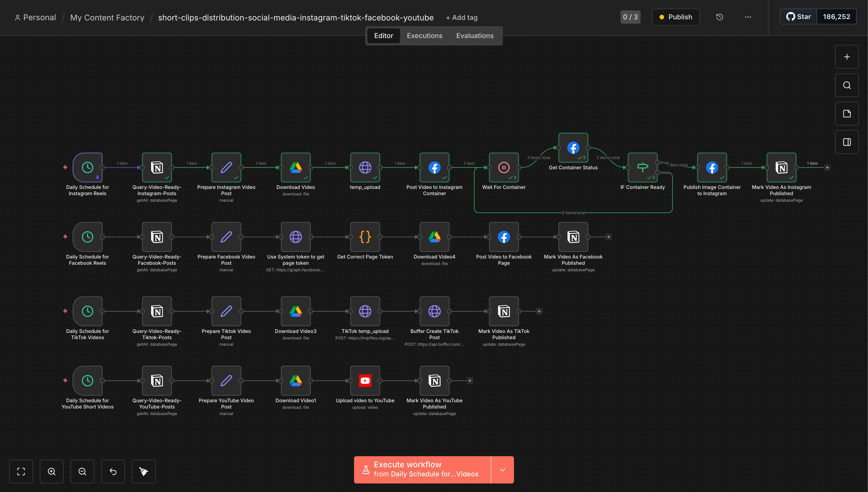The image size is (868, 492).
Task: Select the Query-Video-Ready-Instagram-Posts Notion node
Action: click(157, 167)
